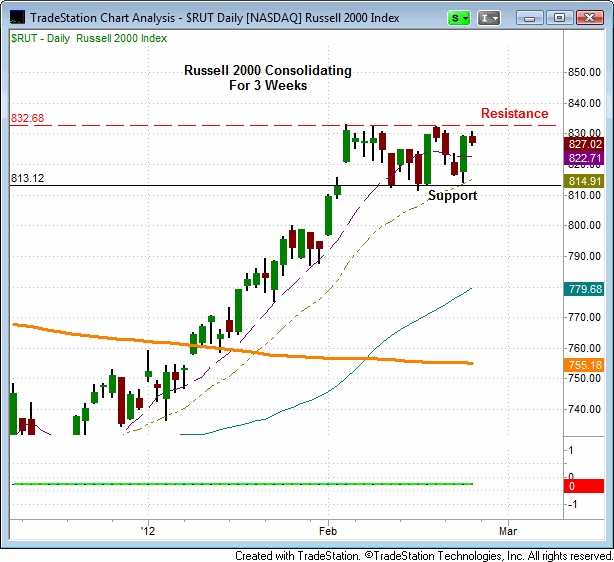614x562 pixels.
Task: Open the gray interval link I dropdown
Action: coord(488,18)
